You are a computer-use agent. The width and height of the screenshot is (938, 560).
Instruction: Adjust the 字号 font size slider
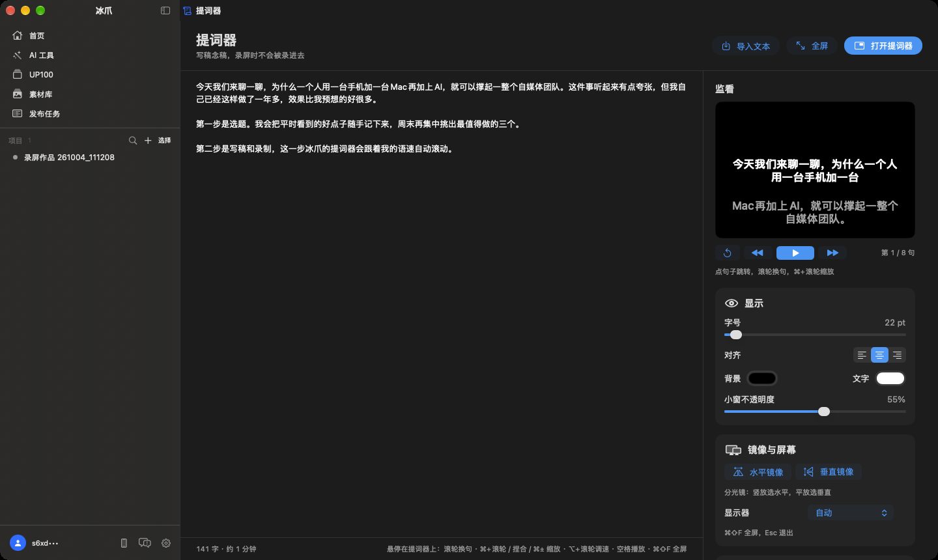point(815,335)
